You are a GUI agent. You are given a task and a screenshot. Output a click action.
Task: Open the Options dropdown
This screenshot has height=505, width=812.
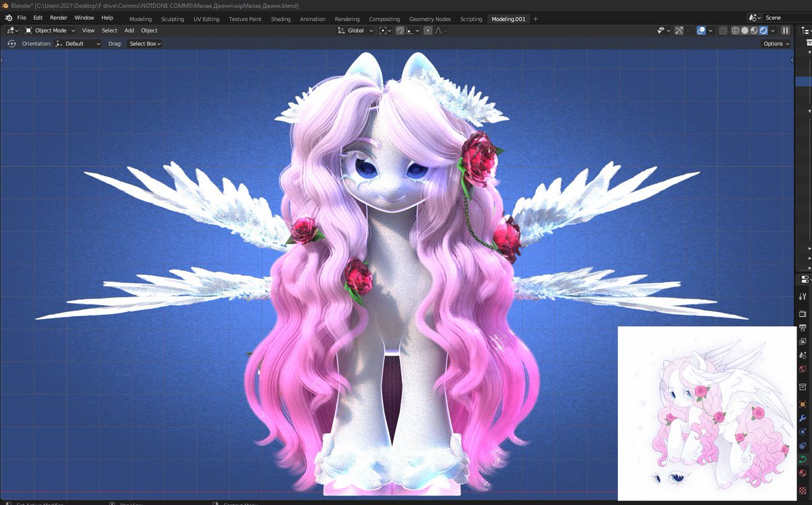point(775,43)
